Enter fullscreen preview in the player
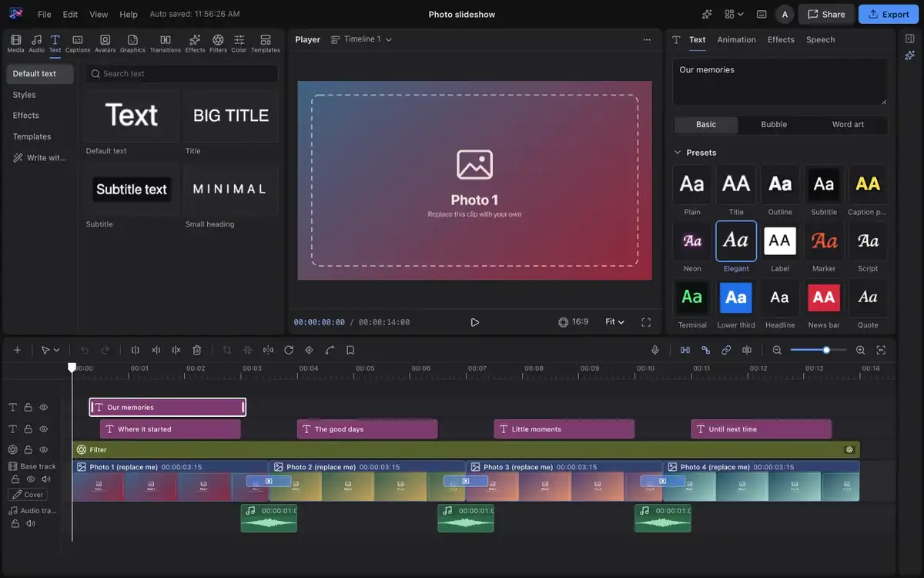 pos(646,322)
